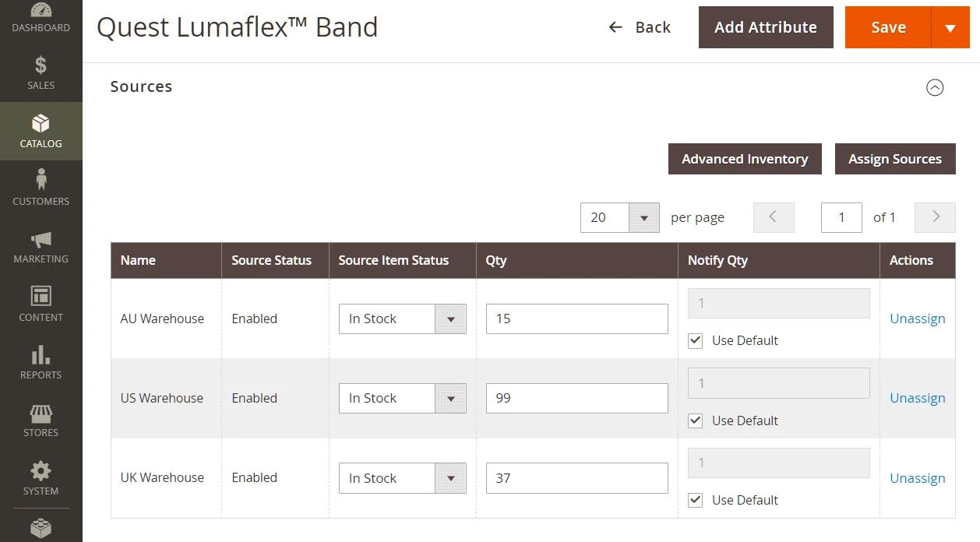
Task: Go Back to the previous page
Action: [640, 28]
